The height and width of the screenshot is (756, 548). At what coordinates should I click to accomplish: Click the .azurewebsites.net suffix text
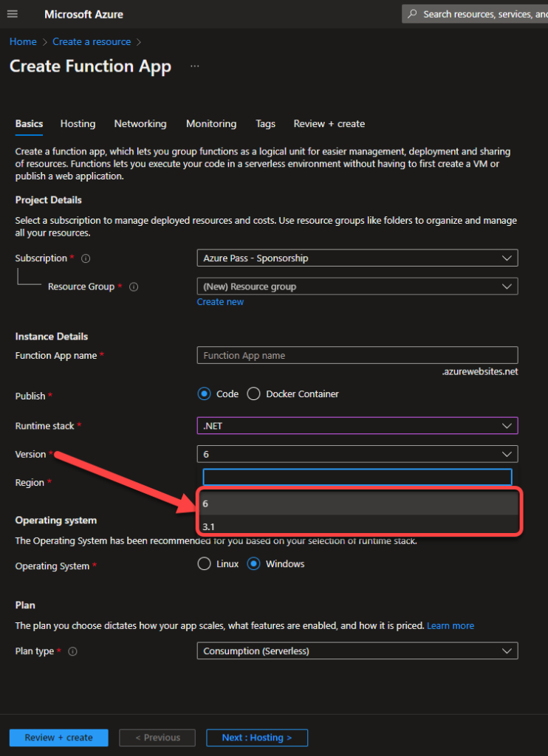click(480, 372)
